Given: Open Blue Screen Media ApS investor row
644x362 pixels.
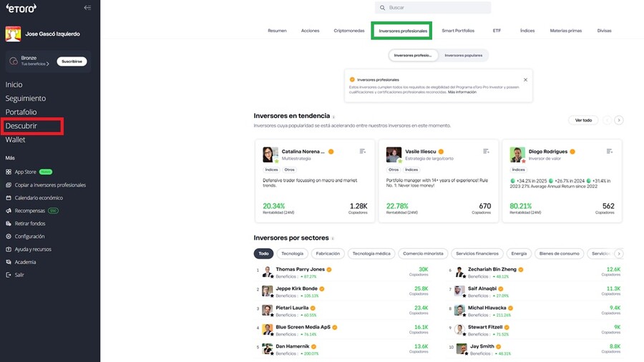Looking at the screenshot, I should [343, 330].
